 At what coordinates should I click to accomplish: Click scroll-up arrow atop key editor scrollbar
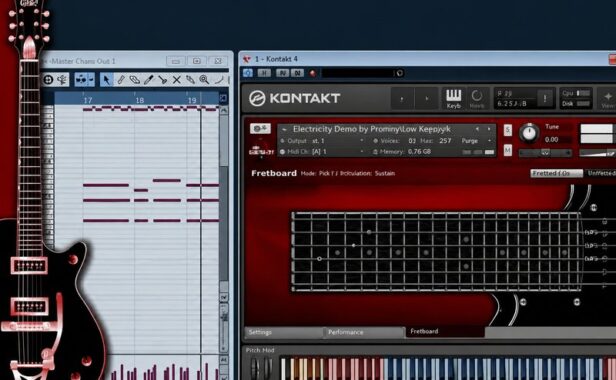[x=224, y=110]
